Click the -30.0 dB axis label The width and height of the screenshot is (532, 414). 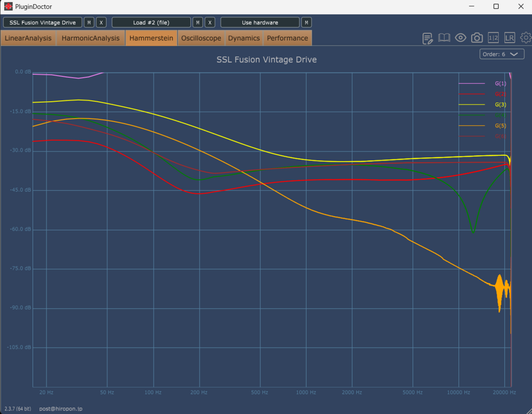pyautogui.click(x=20, y=150)
